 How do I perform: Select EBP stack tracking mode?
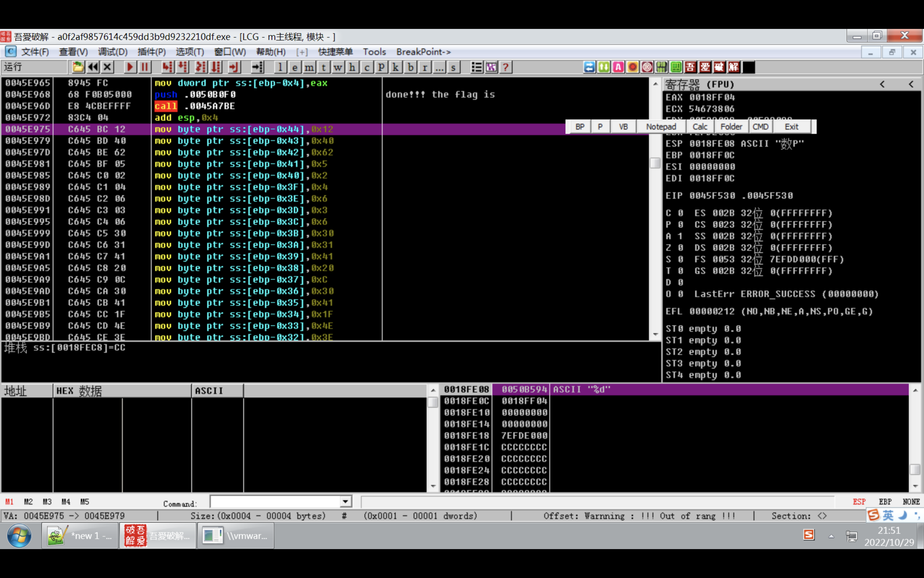[x=885, y=502]
